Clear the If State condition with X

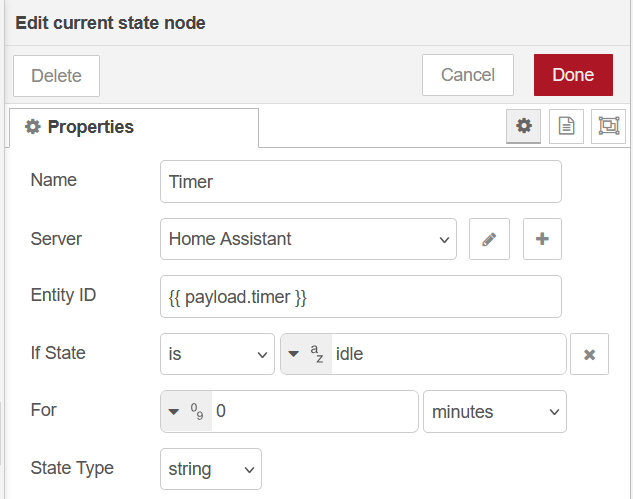pyautogui.click(x=589, y=354)
